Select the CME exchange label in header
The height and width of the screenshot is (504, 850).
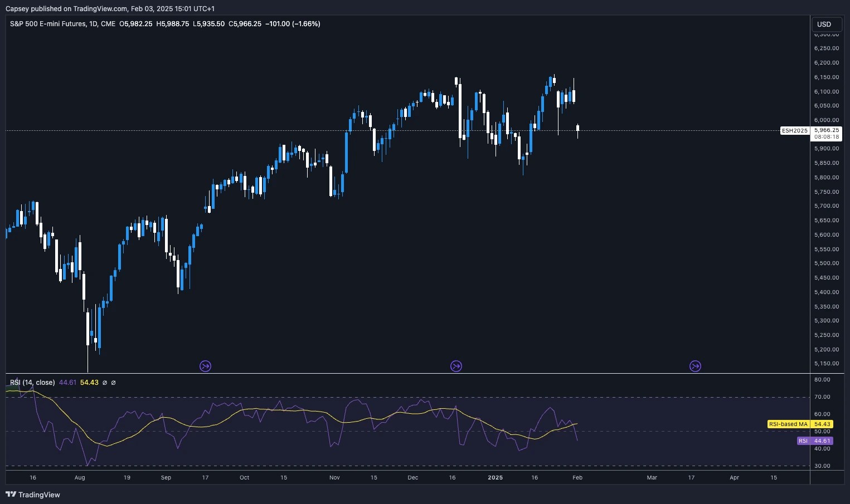[107, 24]
